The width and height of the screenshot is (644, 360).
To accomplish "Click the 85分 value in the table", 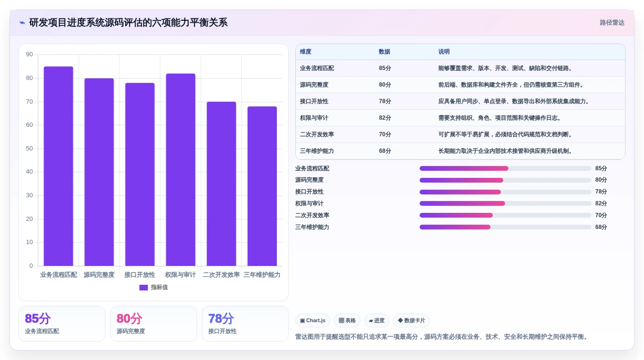I will (x=385, y=69).
